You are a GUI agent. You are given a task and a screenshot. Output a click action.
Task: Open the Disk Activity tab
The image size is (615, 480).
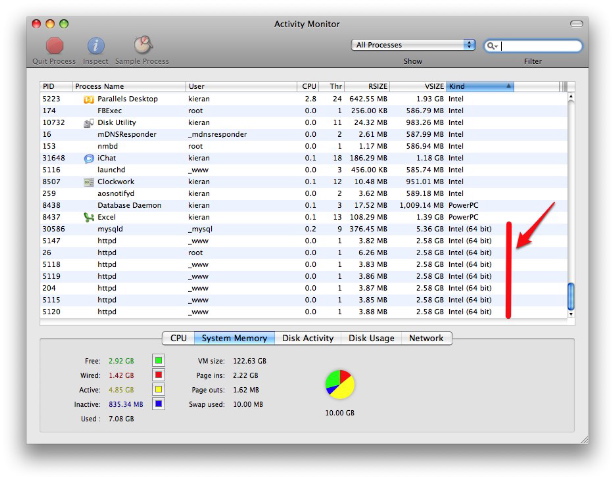point(308,338)
